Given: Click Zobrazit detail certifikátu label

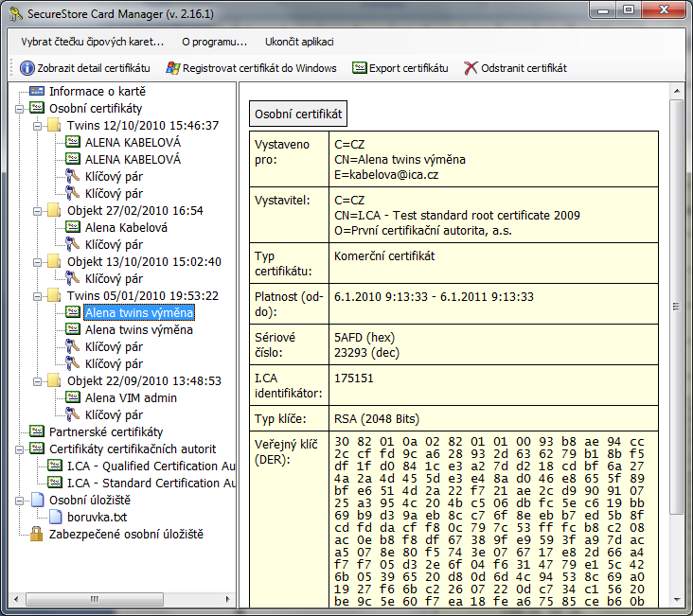Looking at the screenshot, I should tap(94, 68).
